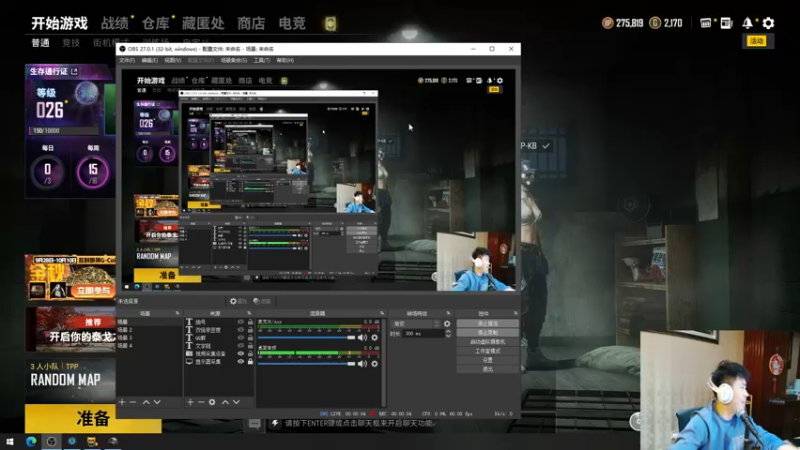Toggle visibility of 显示器采集 source
The height and width of the screenshot is (450, 800).
pyautogui.click(x=240, y=362)
